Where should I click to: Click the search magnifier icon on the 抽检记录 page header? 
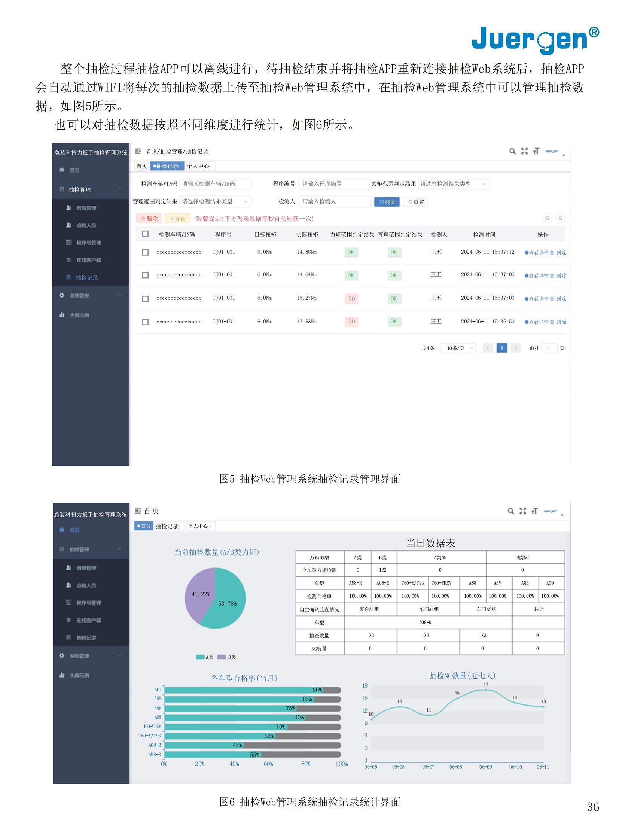(512, 151)
